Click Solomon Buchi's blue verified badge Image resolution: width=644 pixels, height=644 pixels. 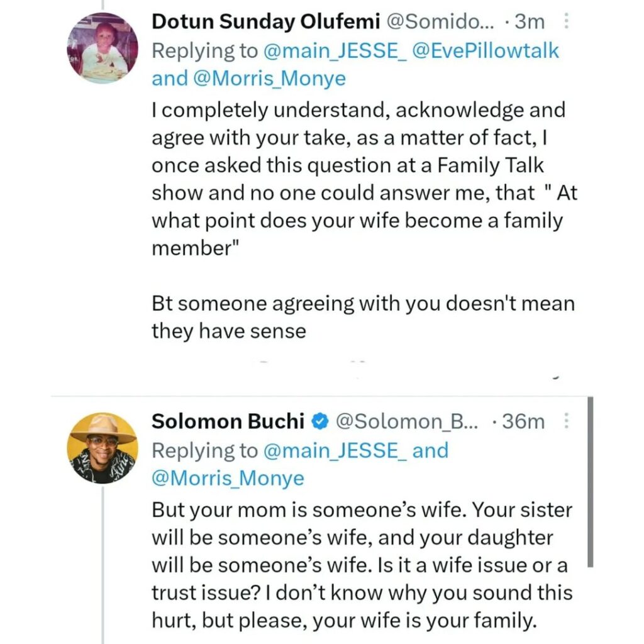319,421
